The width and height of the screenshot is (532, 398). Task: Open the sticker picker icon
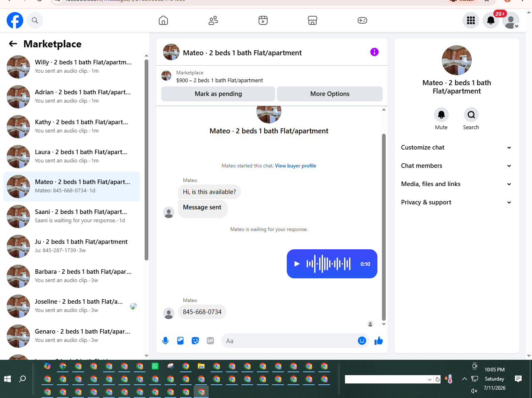[195, 341]
